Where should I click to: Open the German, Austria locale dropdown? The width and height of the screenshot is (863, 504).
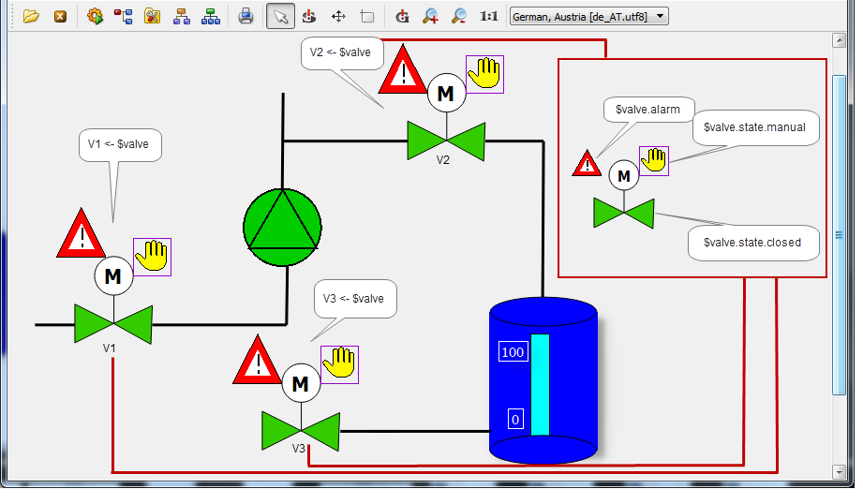tap(588, 16)
